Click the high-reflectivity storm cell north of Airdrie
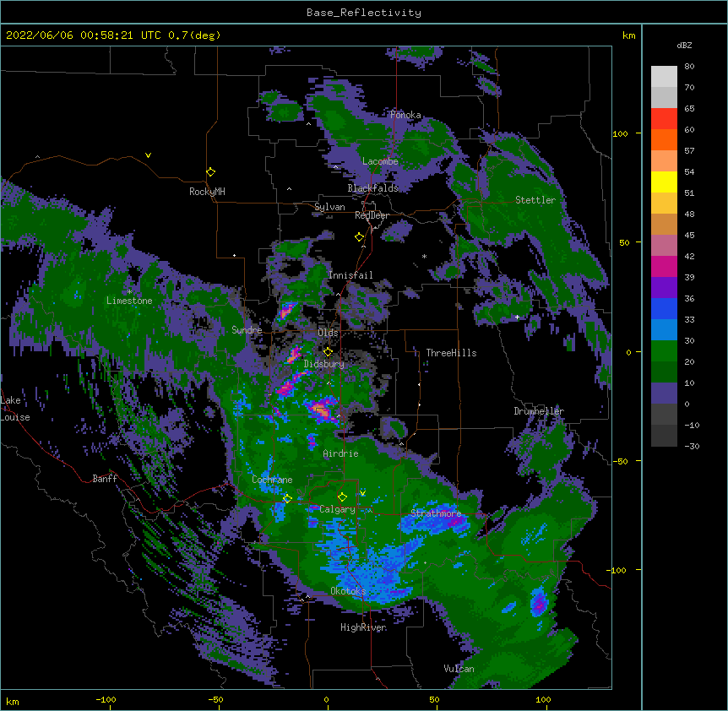The height and width of the screenshot is (711, 728). (321, 410)
